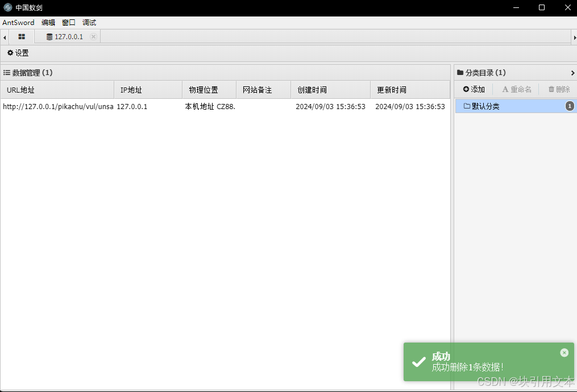The height and width of the screenshot is (392, 577).
Task: Select the 默认分类 category folder
Action: 516,106
